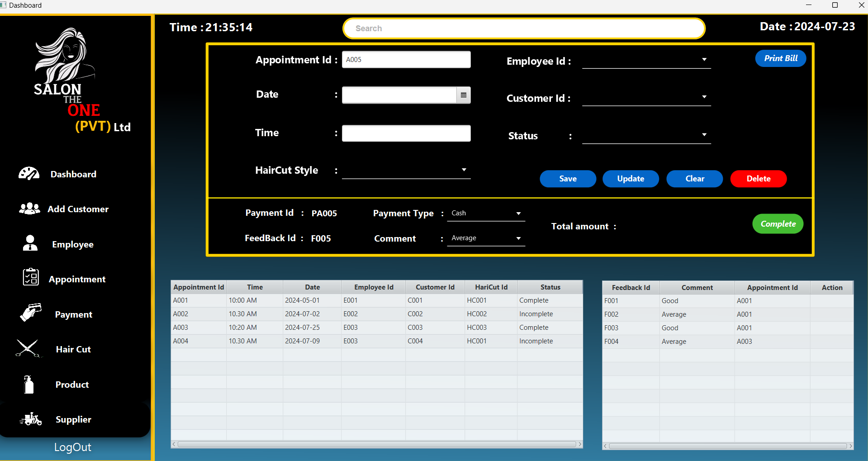
Task: Open the date picker calendar icon
Action: click(464, 95)
